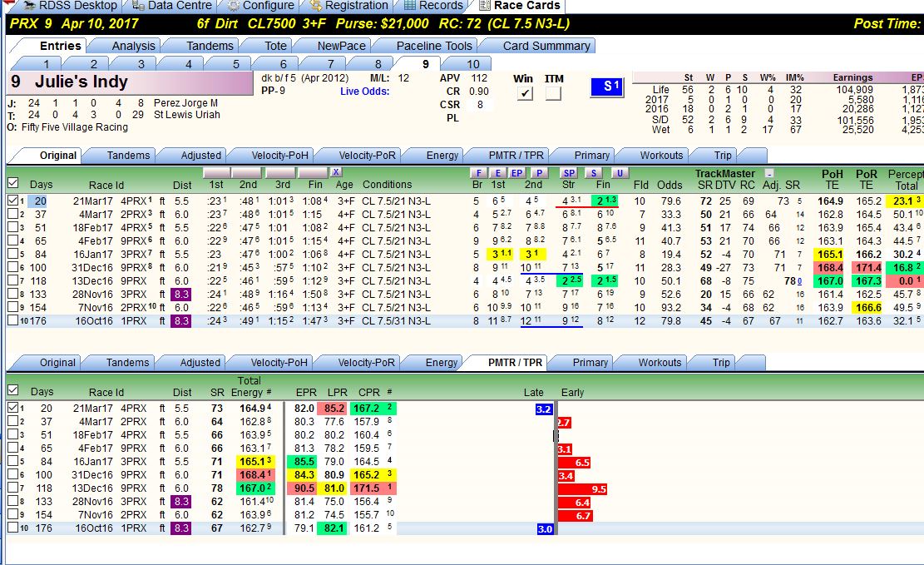Click the minus button beside TrackMaster header

pyautogui.click(x=769, y=173)
